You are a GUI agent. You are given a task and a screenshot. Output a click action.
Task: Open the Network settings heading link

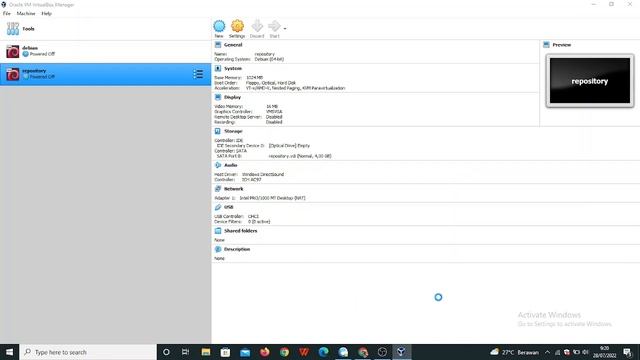(233, 189)
